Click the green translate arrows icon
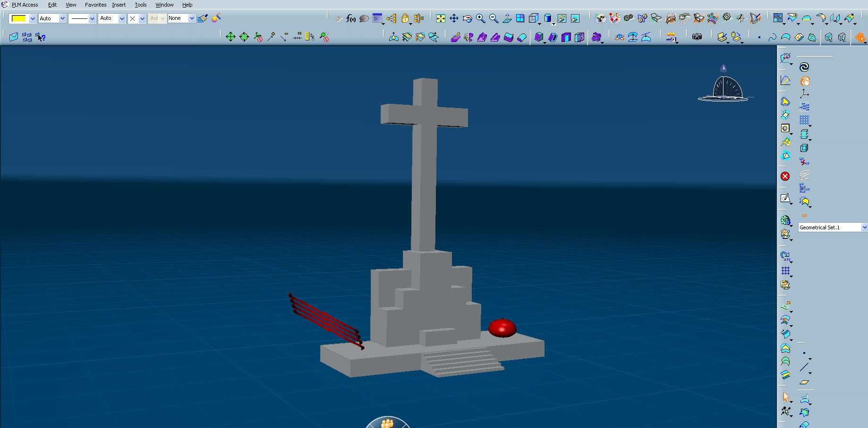This screenshot has height=428, width=868. [230, 37]
